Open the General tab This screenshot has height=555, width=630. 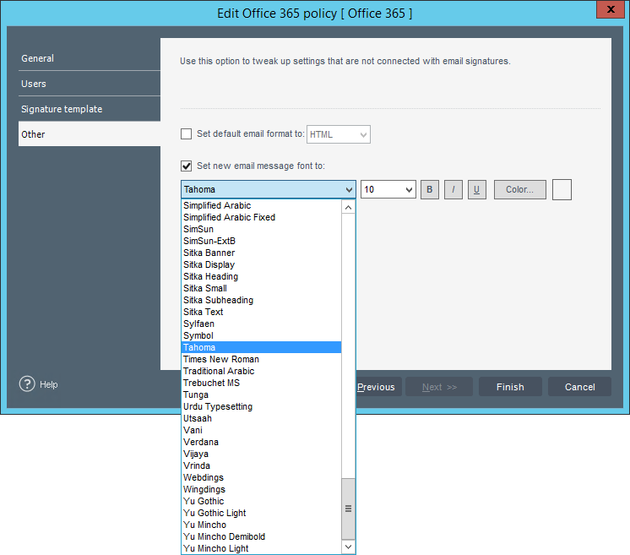[x=89, y=58]
